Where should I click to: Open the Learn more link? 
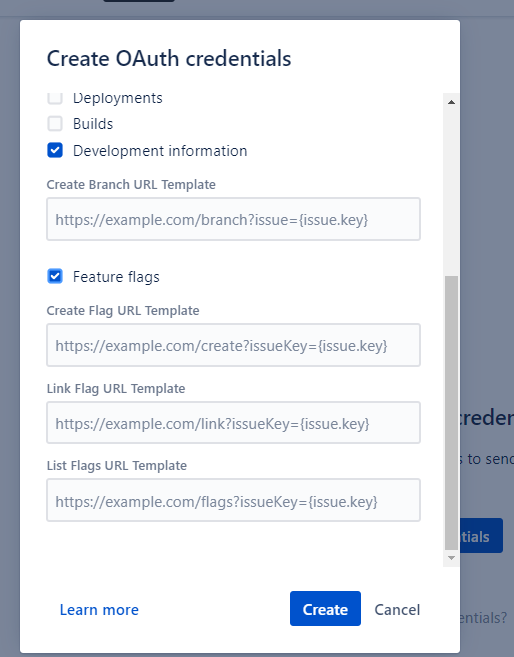pyautogui.click(x=99, y=610)
